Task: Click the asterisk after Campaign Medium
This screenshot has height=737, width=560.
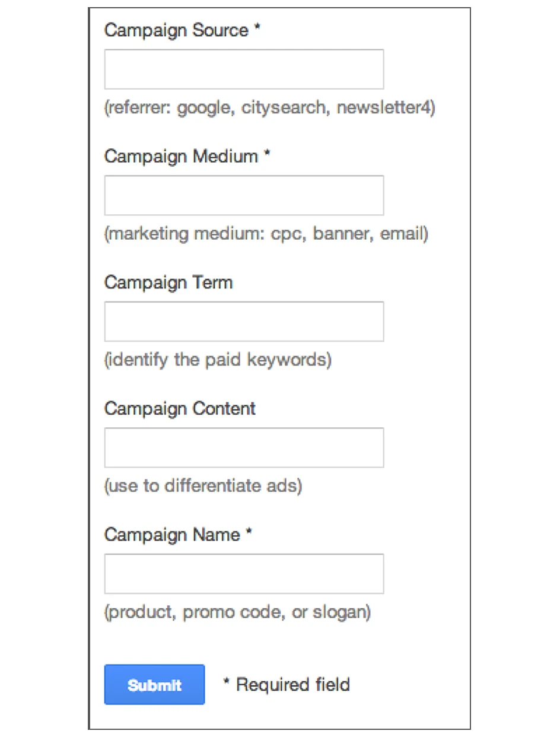Action: tap(267, 155)
